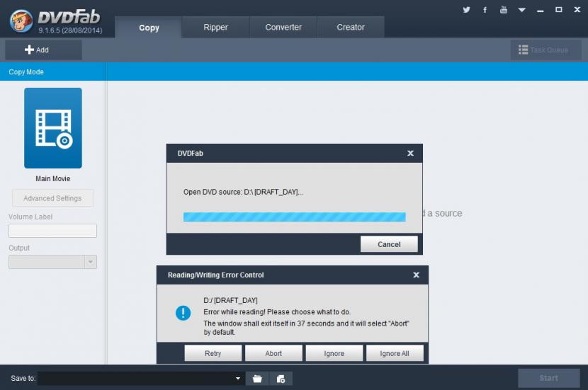Open the title bar dropdown menu arrow
Viewport: 588px width, 390px height.
[x=521, y=10]
